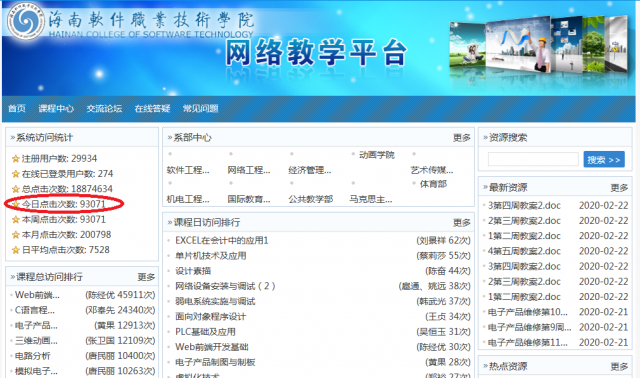Open resource 电子产品维修第10
The height and width of the screenshot is (378, 640).
point(527,312)
